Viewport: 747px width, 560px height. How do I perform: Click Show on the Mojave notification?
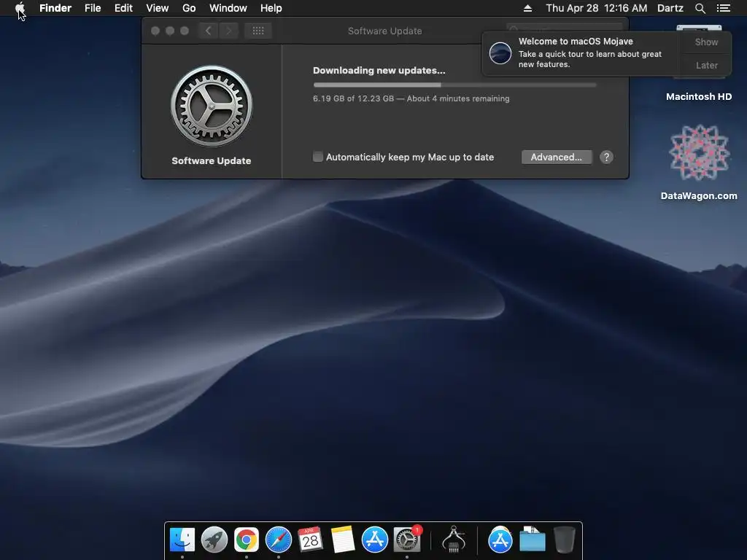click(x=706, y=42)
